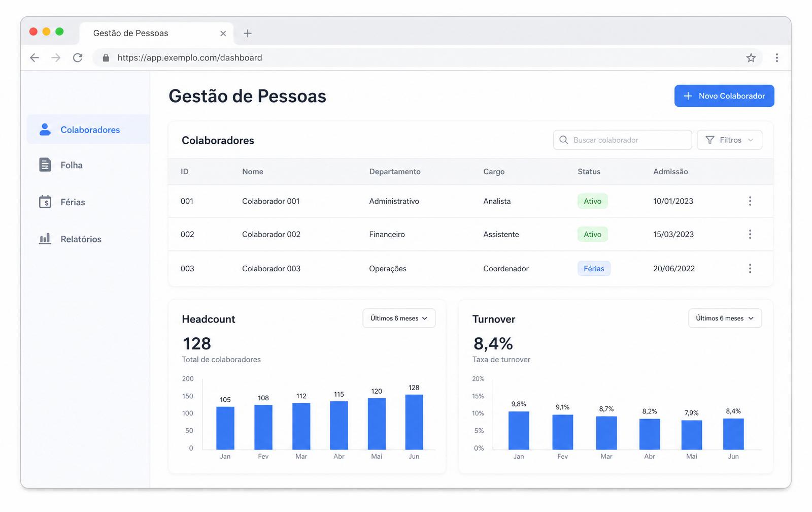Click the ID column header
812x512 pixels.
tap(185, 172)
